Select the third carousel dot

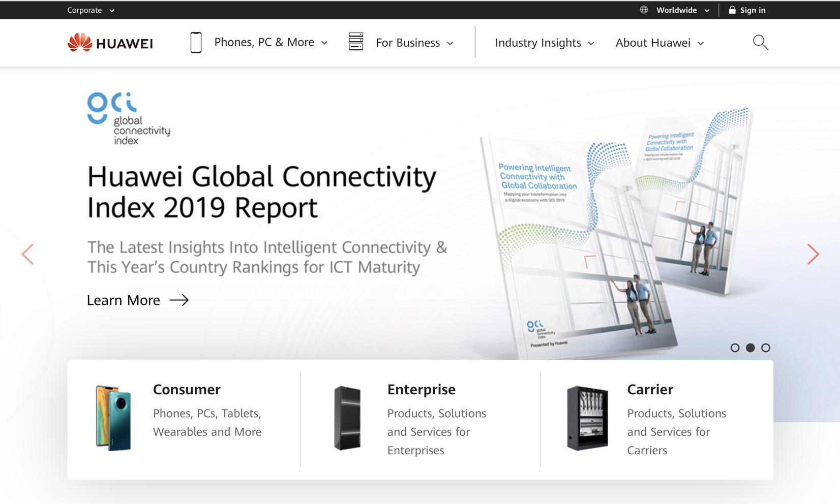(765, 348)
